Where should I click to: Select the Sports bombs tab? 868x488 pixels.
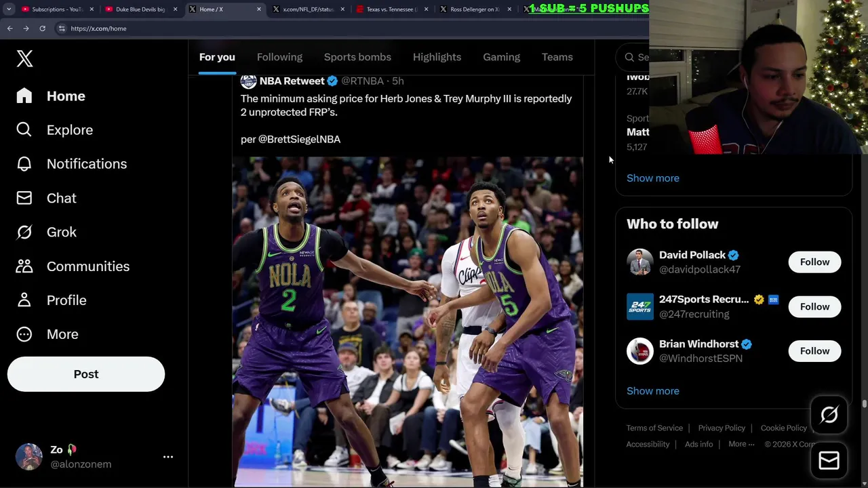click(x=357, y=57)
